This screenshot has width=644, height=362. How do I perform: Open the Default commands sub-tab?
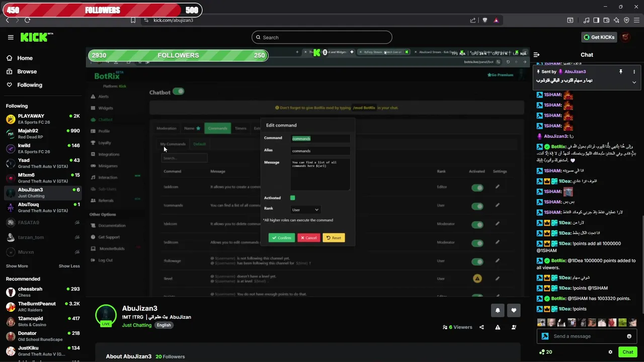tap(200, 144)
